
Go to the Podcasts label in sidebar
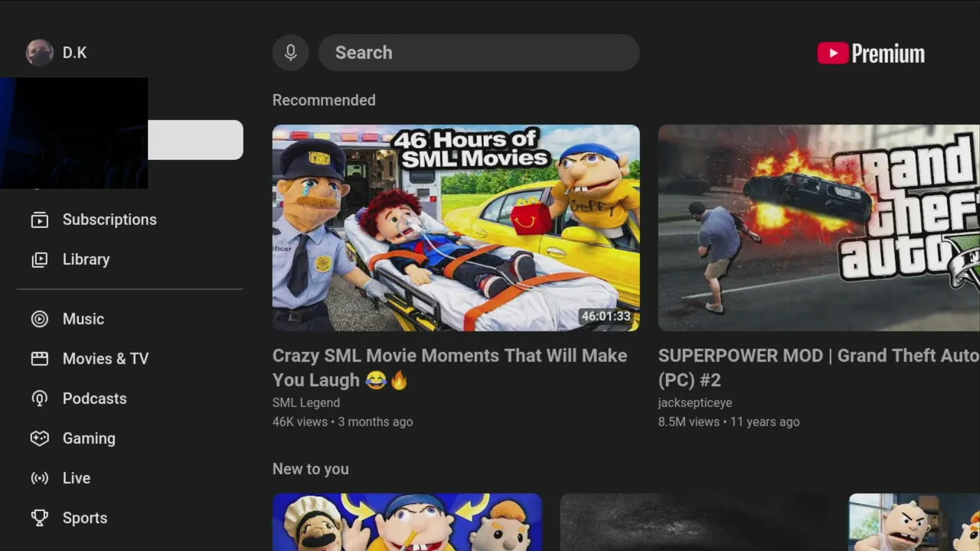pyautogui.click(x=95, y=399)
